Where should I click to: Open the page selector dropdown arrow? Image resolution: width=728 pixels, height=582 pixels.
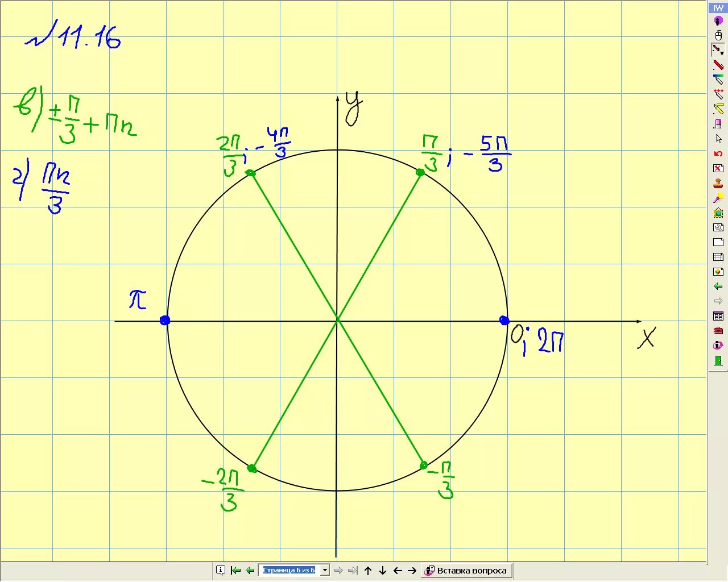click(x=325, y=570)
